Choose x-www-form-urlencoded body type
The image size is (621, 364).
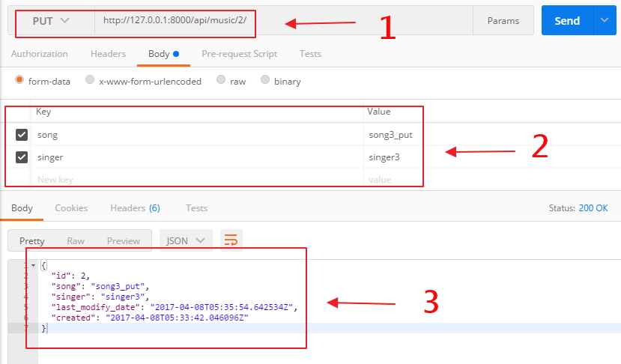[x=90, y=79]
